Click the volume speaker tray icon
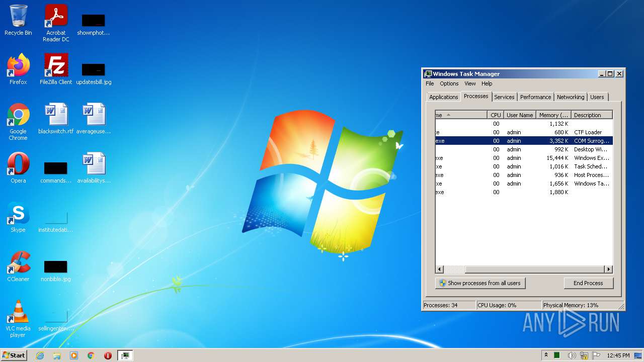The height and width of the screenshot is (362, 644). [x=572, y=355]
